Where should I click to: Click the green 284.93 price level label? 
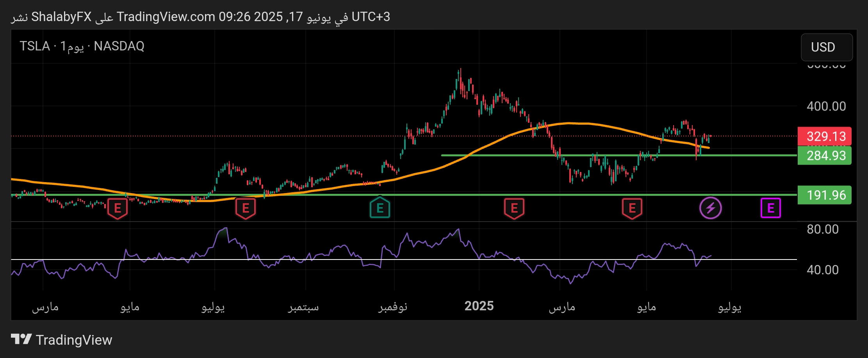coord(824,156)
